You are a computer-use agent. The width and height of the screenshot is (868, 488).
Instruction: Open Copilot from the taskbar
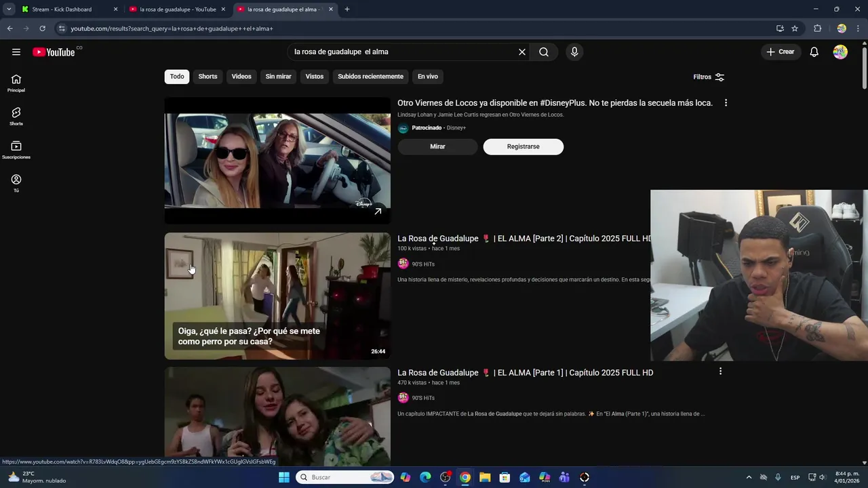406,477
